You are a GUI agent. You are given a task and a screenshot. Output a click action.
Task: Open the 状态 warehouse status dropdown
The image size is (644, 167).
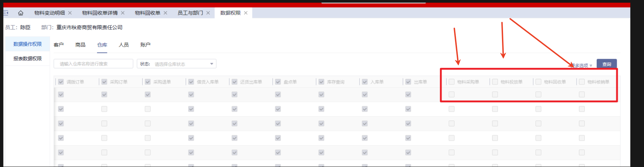coord(176,64)
